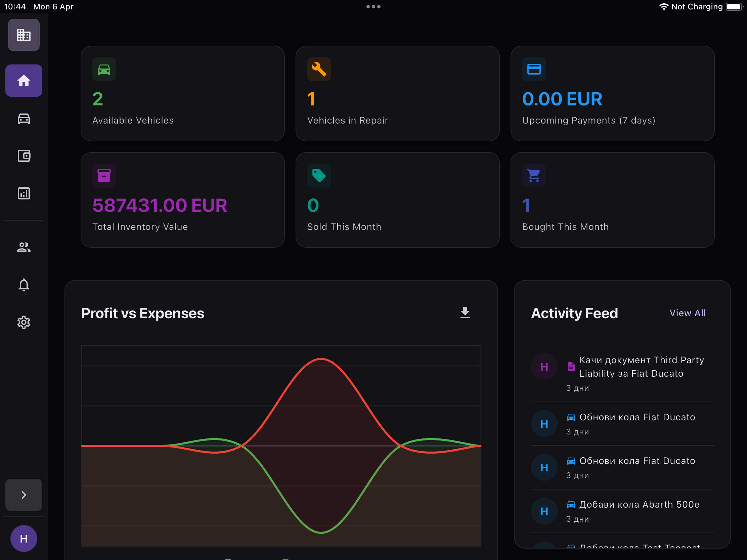Open the Vehicles section in the sidebar
This screenshot has height=560, width=747.
(x=23, y=119)
